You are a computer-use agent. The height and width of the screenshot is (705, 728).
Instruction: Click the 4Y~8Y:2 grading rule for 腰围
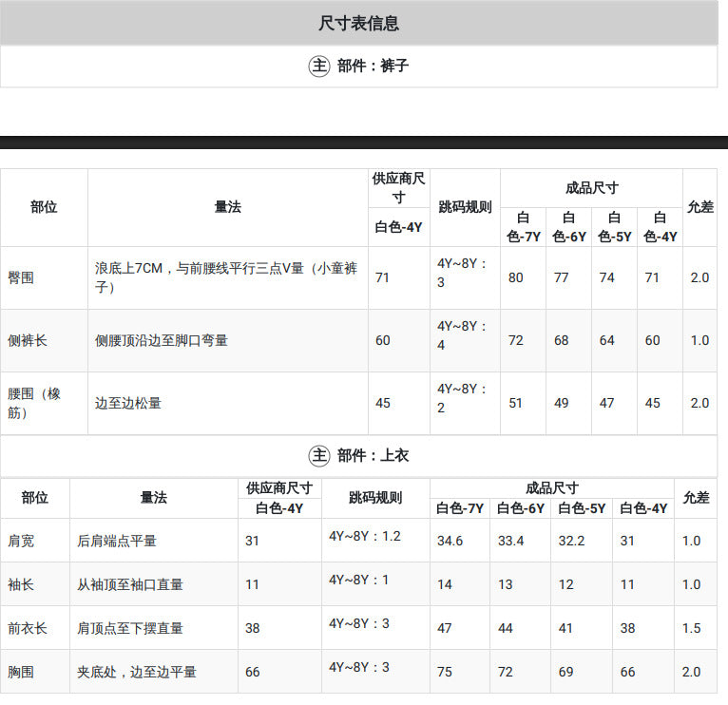pyautogui.click(x=462, y=398)
